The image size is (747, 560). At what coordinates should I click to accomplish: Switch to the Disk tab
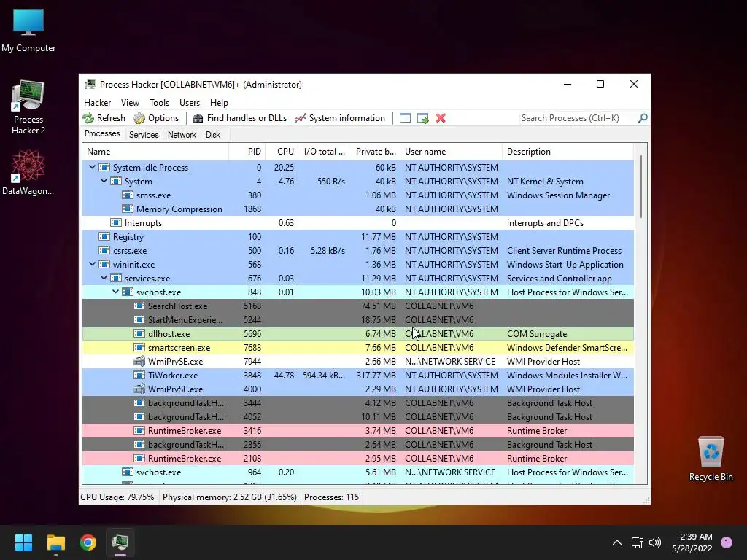213,135
